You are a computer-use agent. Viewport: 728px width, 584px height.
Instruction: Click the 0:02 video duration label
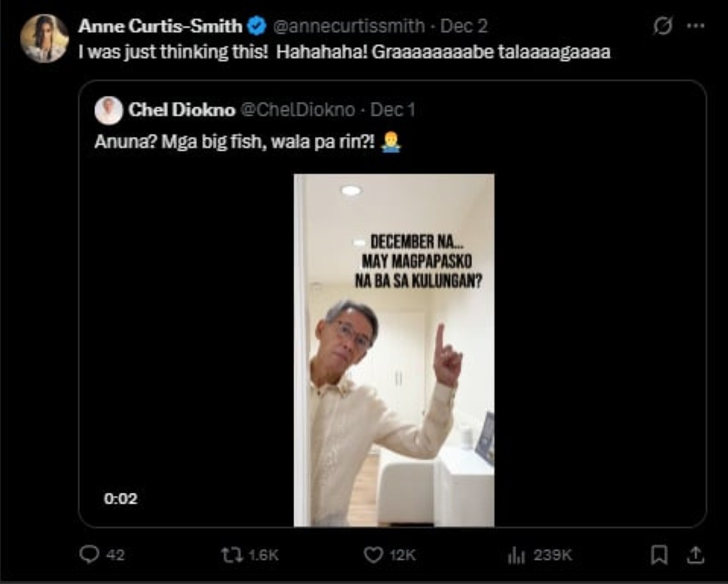pos(121,499)
